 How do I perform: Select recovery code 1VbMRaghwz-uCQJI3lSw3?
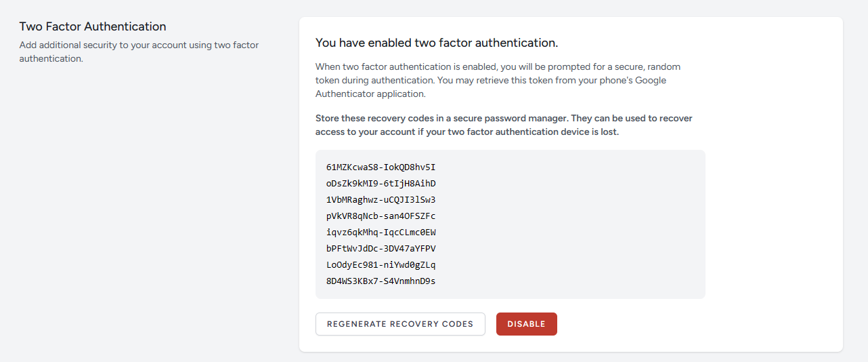coord(381,199)
